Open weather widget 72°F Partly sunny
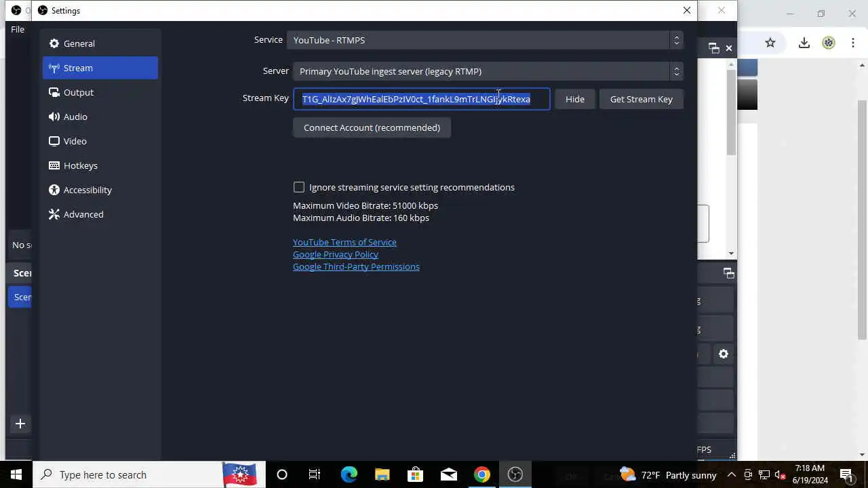868x488 pixels. tap(668, 474)
